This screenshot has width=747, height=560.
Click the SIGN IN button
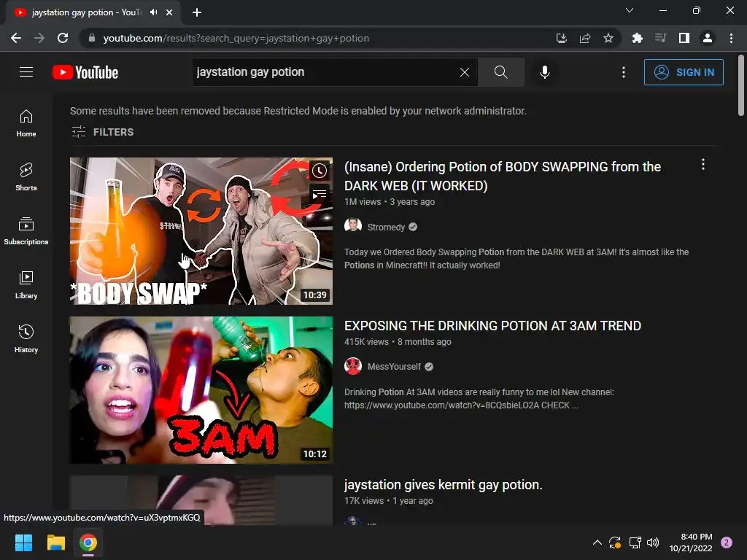tap(684, 72)
